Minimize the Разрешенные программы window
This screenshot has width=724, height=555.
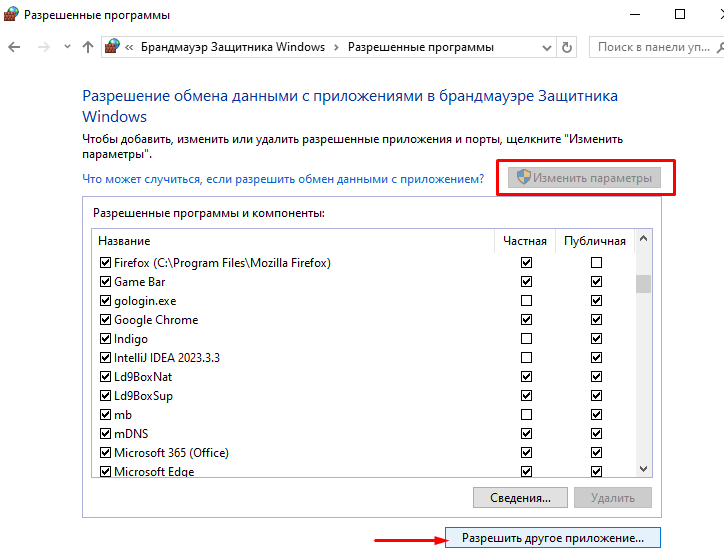pyautogui.click(x=635, y=14)
